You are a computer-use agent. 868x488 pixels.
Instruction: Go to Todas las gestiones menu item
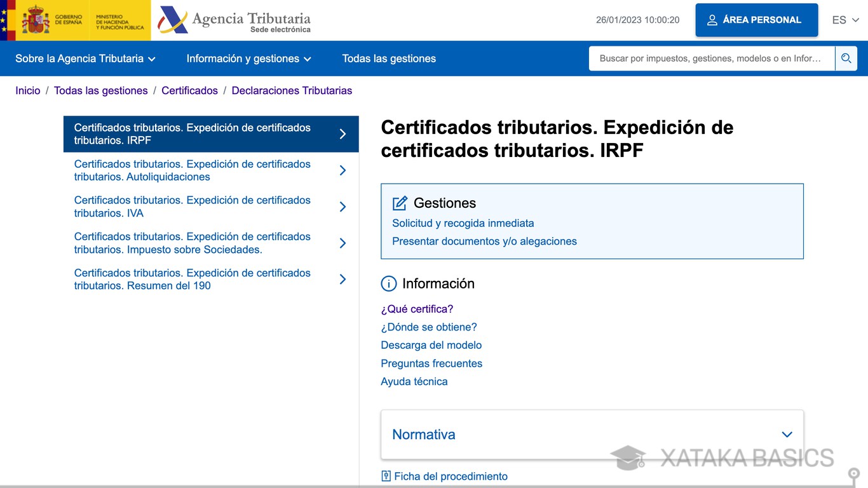389,58
